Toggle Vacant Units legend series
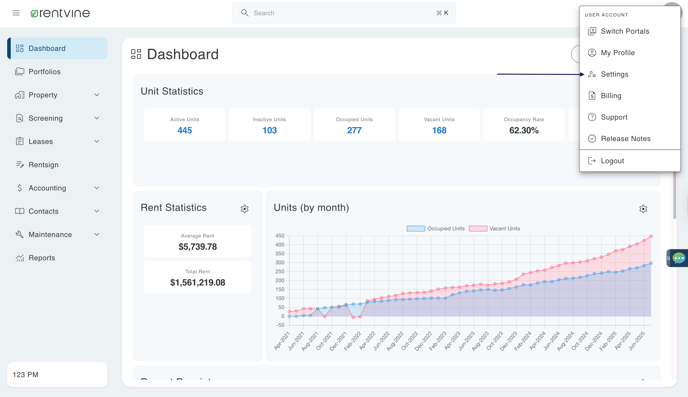This screenshot has width=688, height=397. tap(494, 229)
